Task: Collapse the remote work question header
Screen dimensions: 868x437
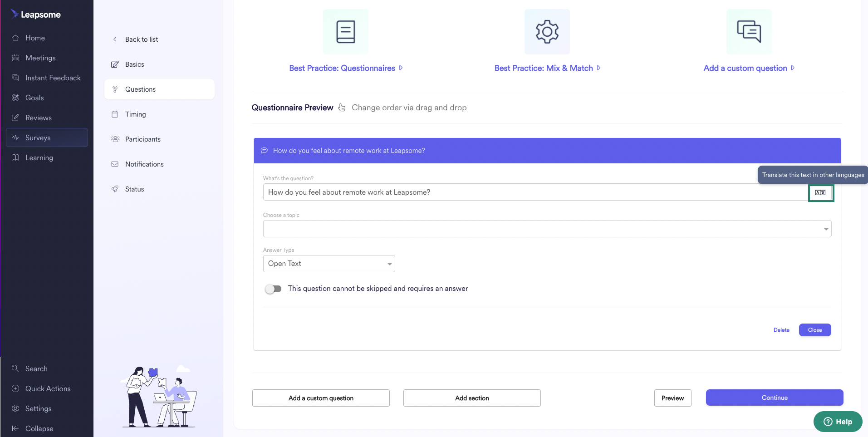Action: pos(547,151)
